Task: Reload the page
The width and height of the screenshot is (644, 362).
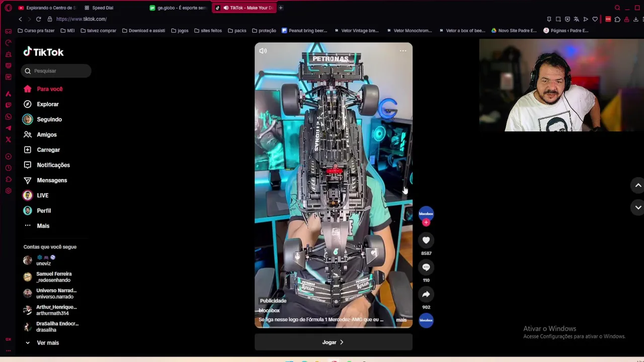Action: (38, 19)
